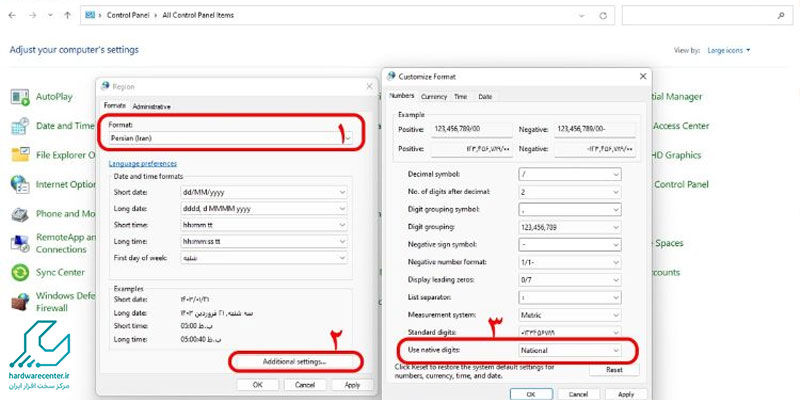Open the recent locations chevron

[50, 15]
